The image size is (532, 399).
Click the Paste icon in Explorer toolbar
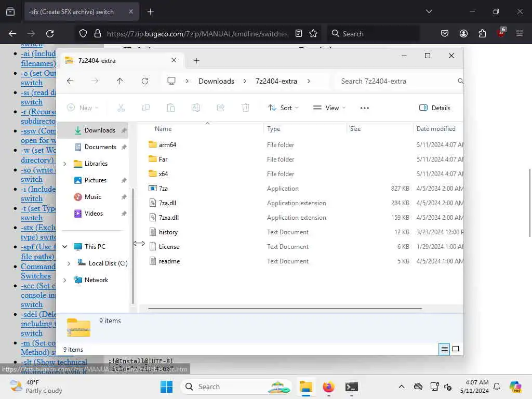(x=170, y=108)
